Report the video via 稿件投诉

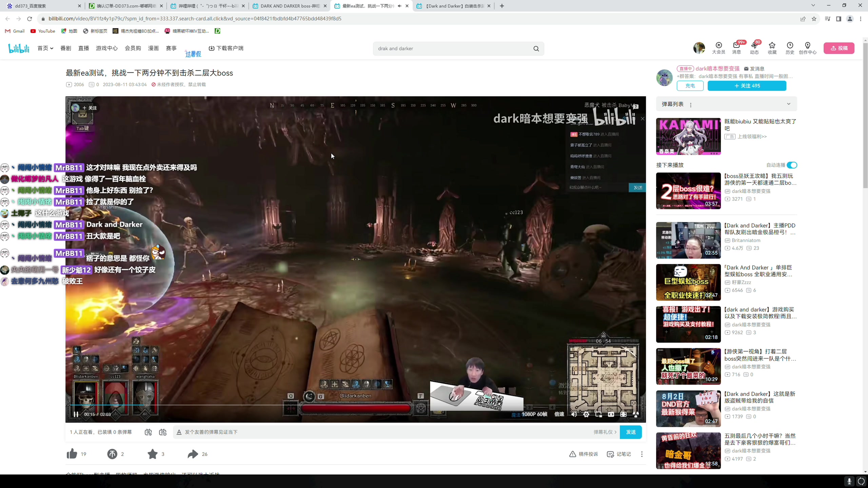[x=584, y=454]
